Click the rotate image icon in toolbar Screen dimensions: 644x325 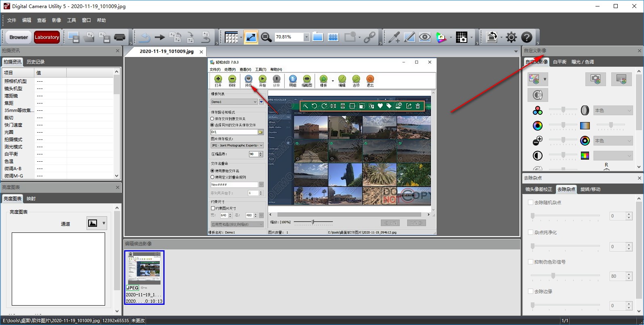(492, 37)
